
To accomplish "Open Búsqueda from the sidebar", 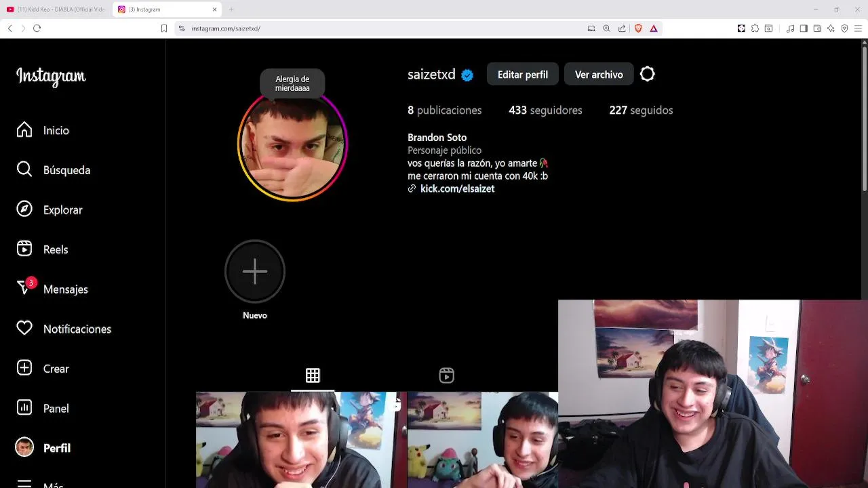I will click(54, 170).
